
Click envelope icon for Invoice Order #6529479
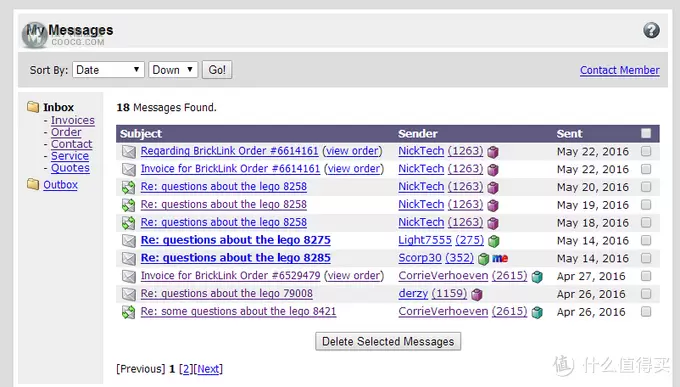click(128, 276)
